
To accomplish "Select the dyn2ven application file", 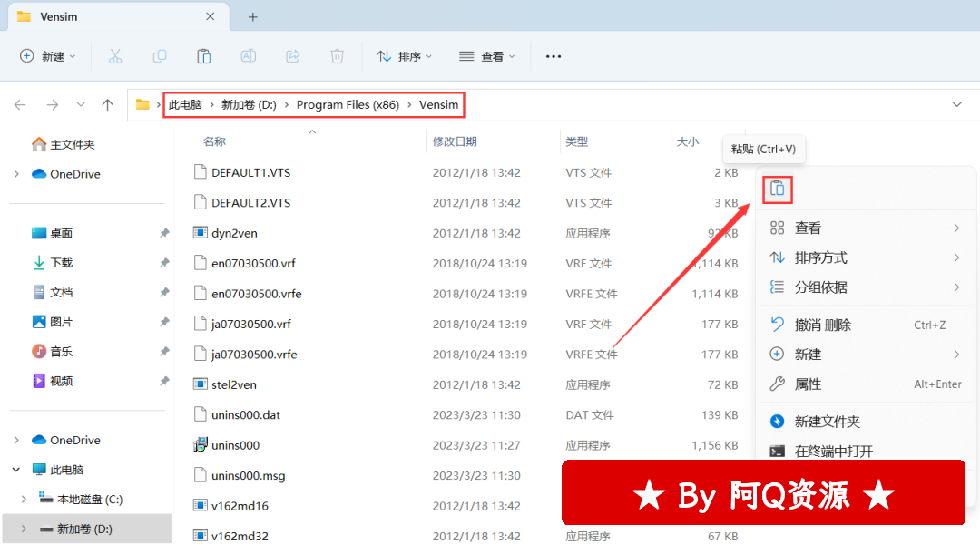I will (234, 233).
